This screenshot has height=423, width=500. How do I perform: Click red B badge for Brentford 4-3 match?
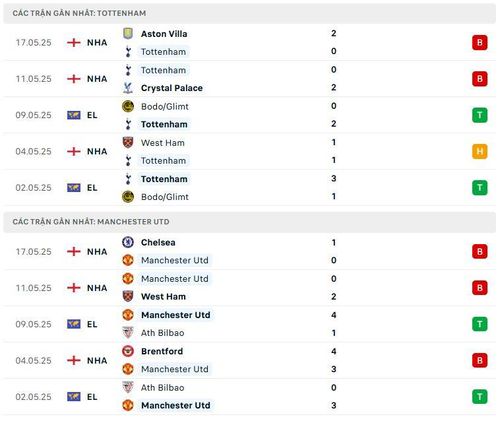click(480, 360)
